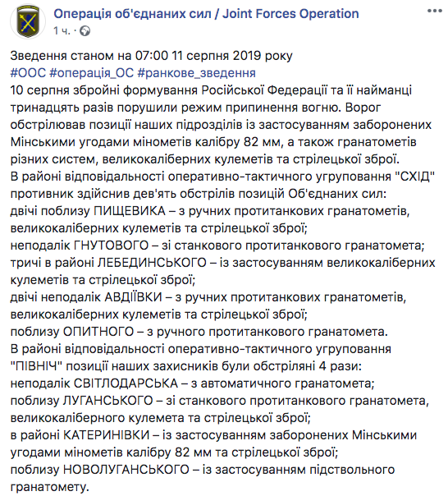Click the word ОПИТНОГО in the post
This screenshot has height=496, width=448.
[98, 332]
